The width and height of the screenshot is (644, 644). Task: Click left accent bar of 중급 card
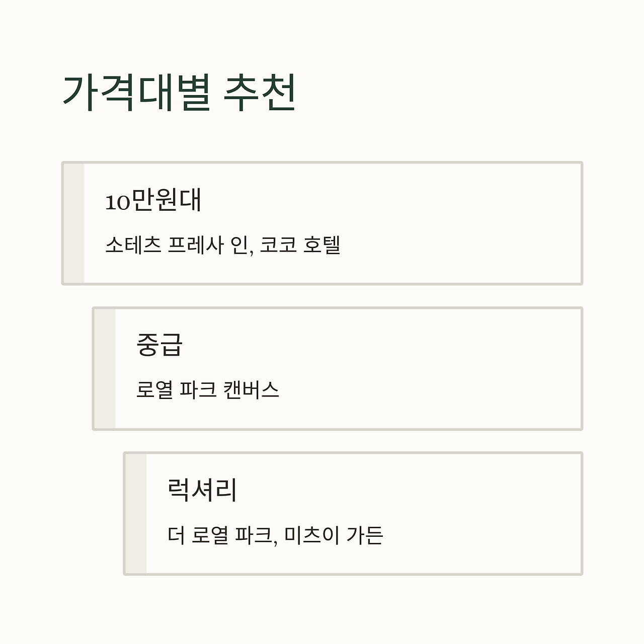[105, 368]
